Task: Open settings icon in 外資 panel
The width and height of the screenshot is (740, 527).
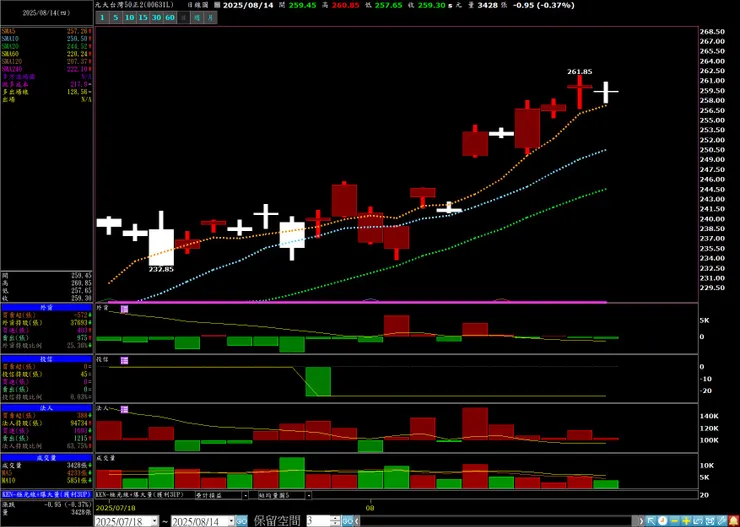Action: 124,309
